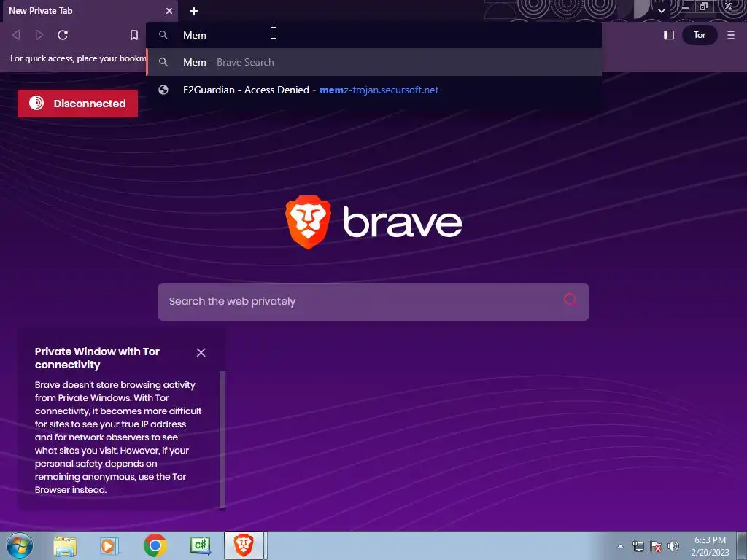Select the 'Mem - Brave Search' suggestion
The width and height of the screenshot is (747, 560).
(373, 62)
